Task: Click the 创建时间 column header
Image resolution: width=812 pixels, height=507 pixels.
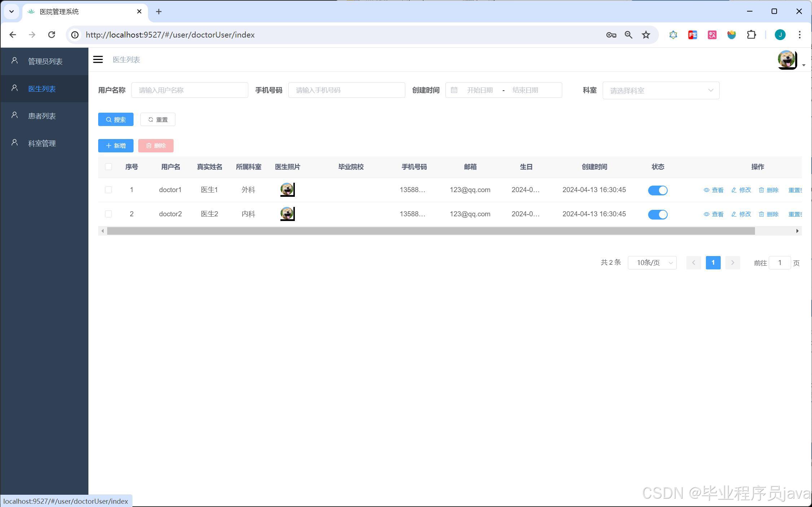Action: coord(594,166)
